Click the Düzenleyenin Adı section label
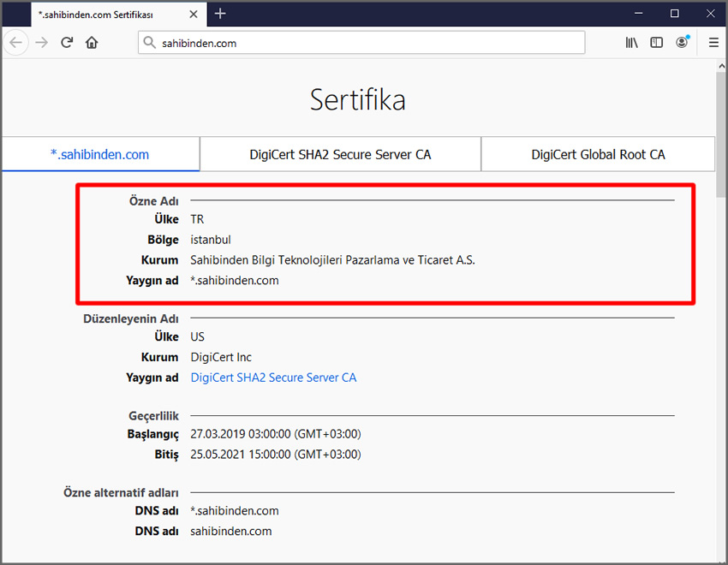The width and height of the screenshot is (728, 565). coord(131,318)
